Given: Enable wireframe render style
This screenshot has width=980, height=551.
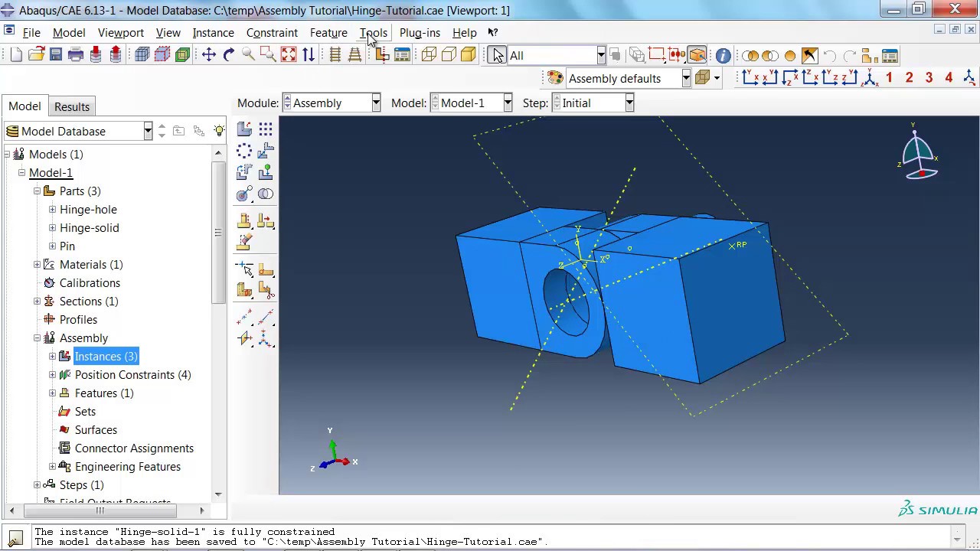Looking at the screenshot, I should tap(429, 54).
